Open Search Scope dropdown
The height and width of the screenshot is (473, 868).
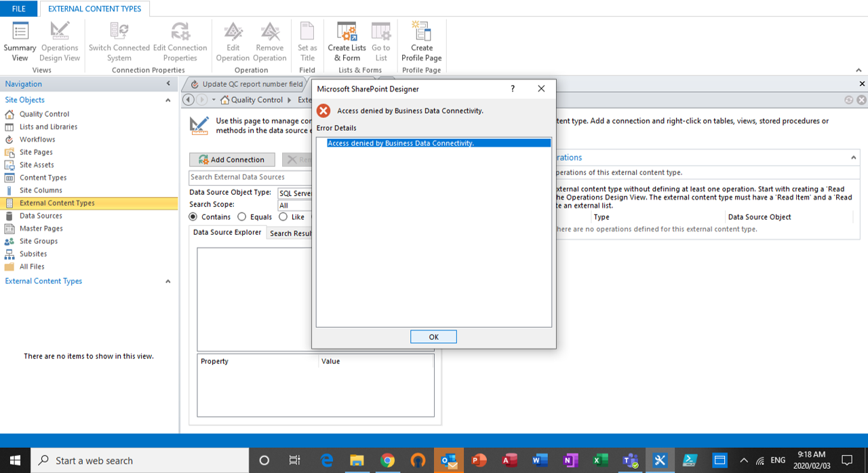pyautogui.click(x=295, y=205)
